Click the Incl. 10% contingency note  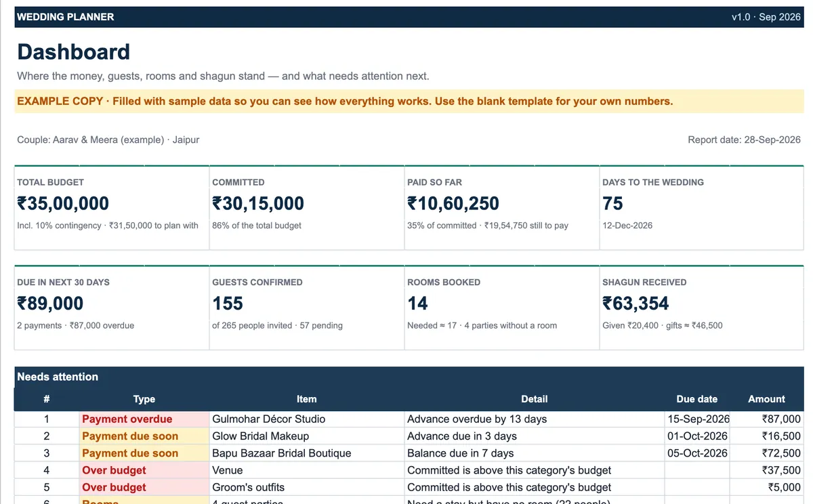[x=108, y=226]
